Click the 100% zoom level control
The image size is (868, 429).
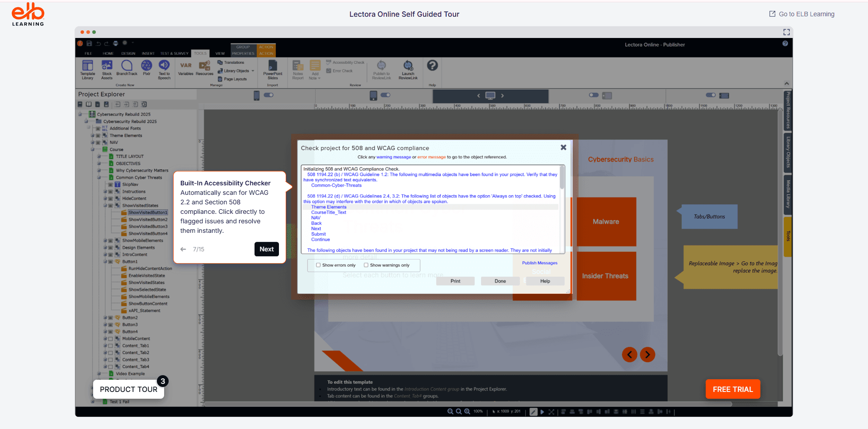(478, 411)
